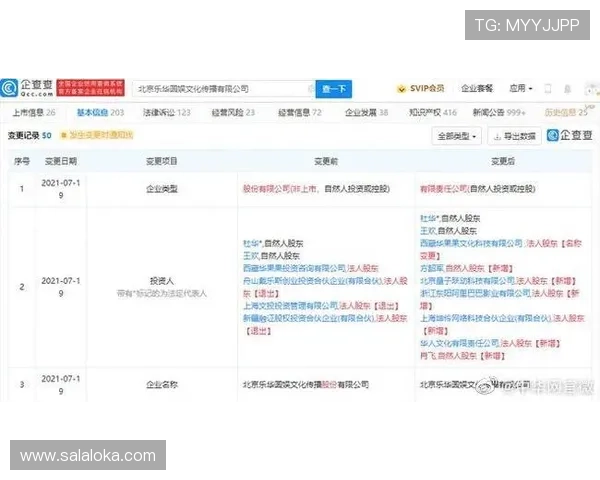Open the notification bell icon in the header
Viewport: 600px width, 480px height.
pos(567,89)
